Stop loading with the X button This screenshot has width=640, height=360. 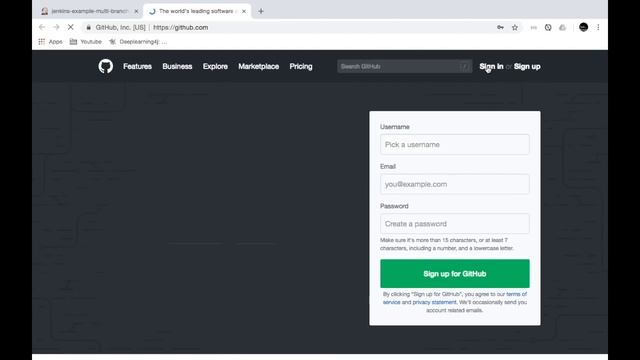71,27
